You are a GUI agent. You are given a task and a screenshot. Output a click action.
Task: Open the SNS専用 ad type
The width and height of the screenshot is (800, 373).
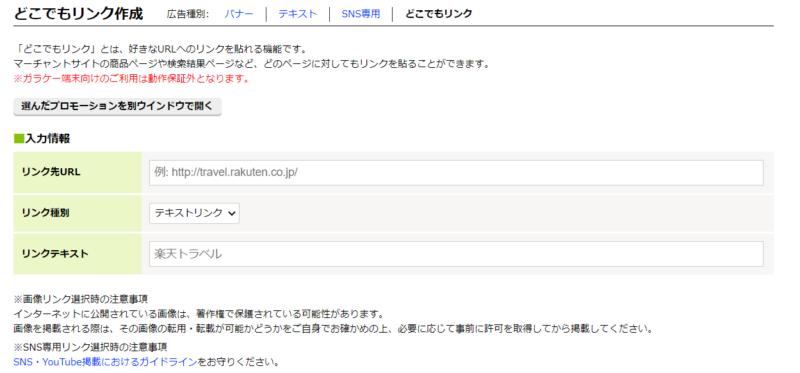coord(361,14)
